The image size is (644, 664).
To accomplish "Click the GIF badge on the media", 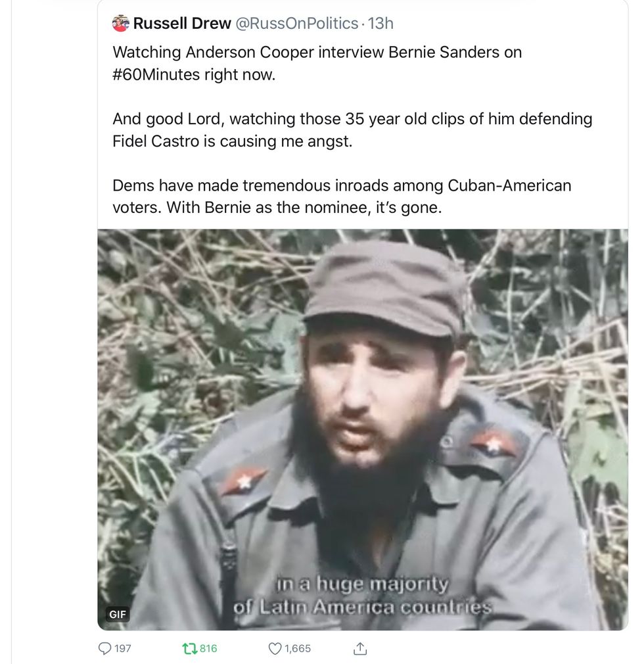I will (117, 614).
